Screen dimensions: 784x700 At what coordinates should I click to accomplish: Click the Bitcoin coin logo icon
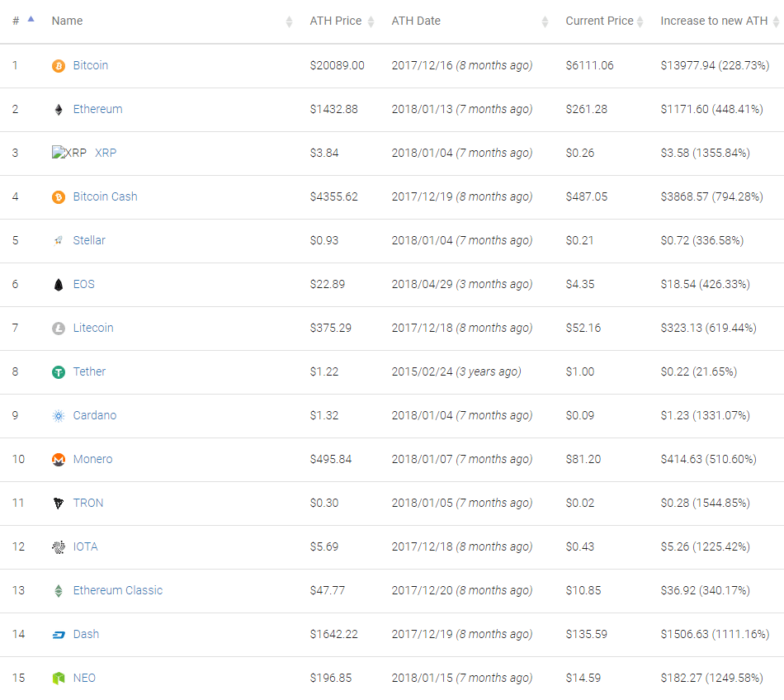coord(59,66)
